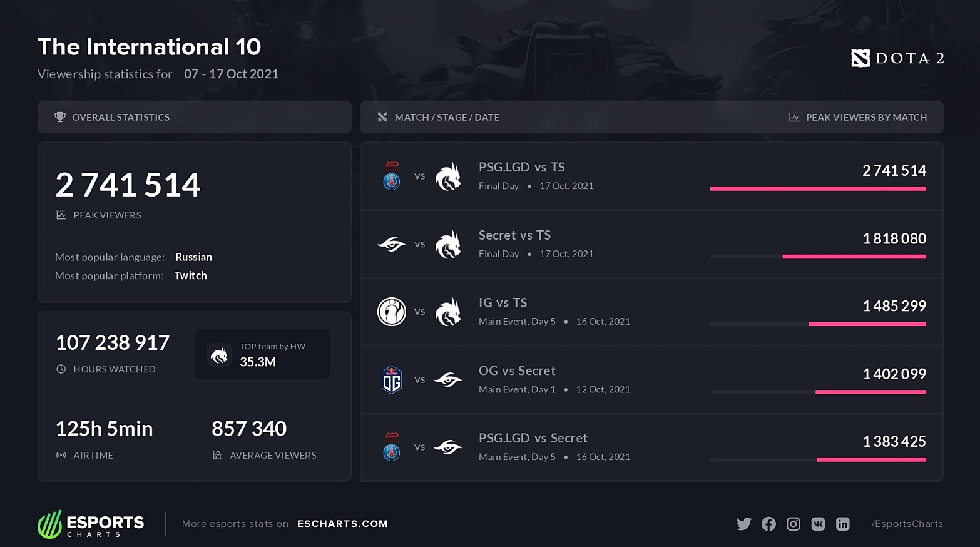Screen dimensions: 980x547
Task: Open the ESCHARTS.COM link
Action: tap(342, 524)
